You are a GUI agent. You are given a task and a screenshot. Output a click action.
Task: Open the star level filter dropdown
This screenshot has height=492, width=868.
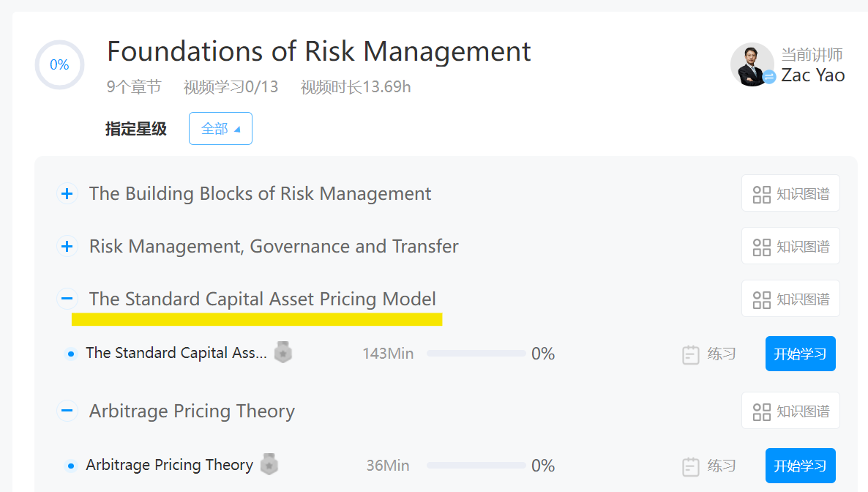point(220,129)
